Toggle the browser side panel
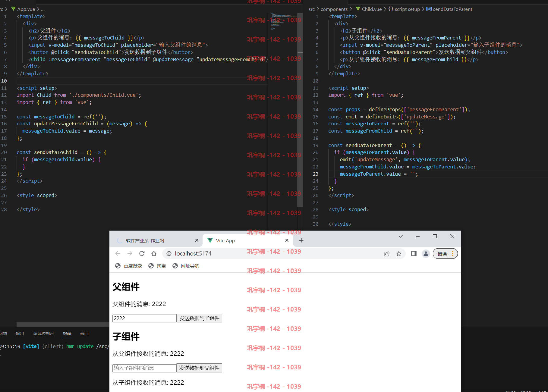Image resolution: width=548 pixels, height=392 pixels. [414, 254]
